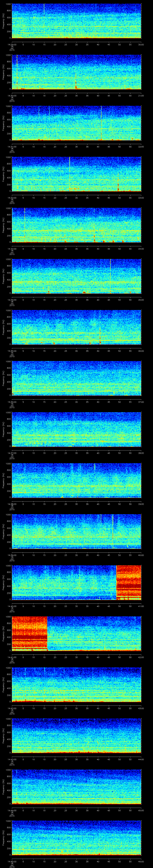Select the spectrogram panel starting at 14:31:00

tap(76, 123)
